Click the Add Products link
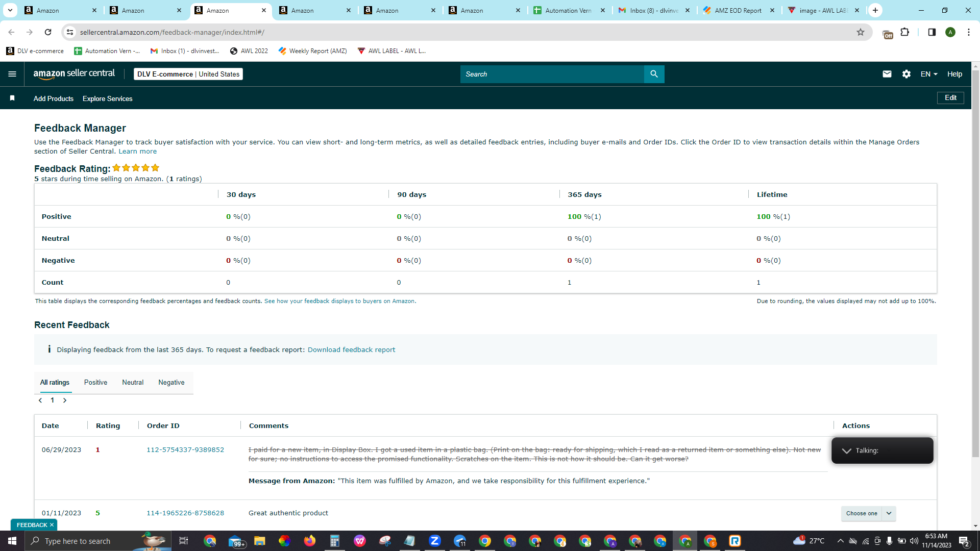 (54, 98)
